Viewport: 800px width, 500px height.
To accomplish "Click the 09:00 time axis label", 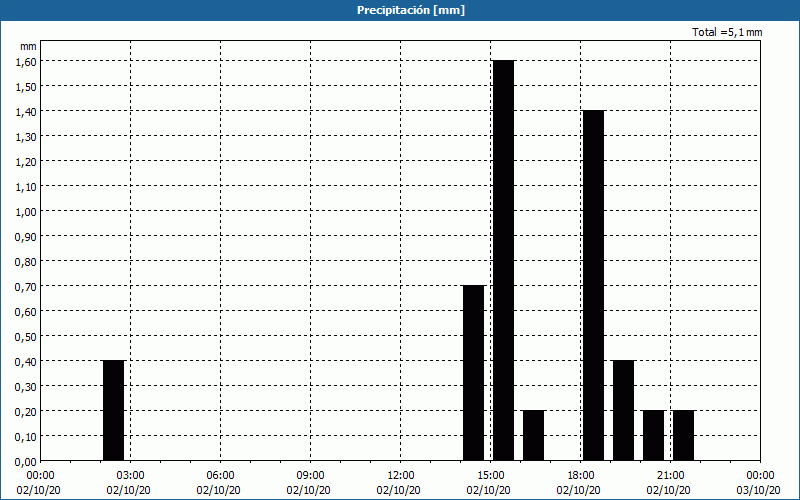I will 310,476.
